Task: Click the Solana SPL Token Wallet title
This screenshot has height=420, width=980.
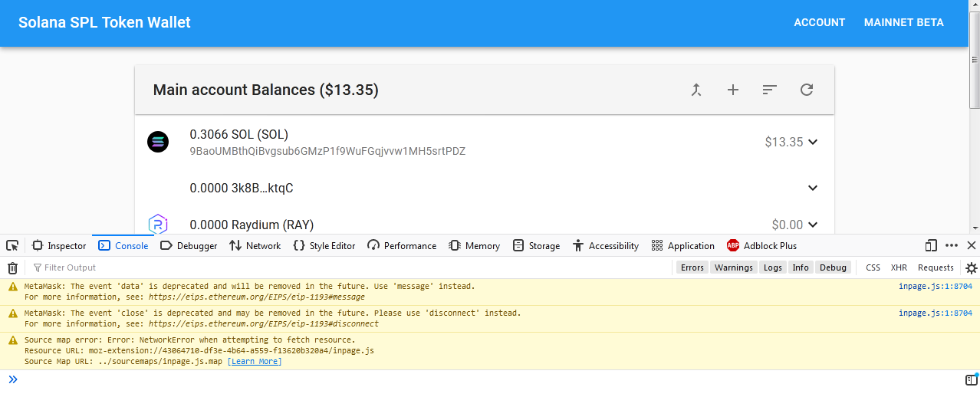Action: click(104, 22)
